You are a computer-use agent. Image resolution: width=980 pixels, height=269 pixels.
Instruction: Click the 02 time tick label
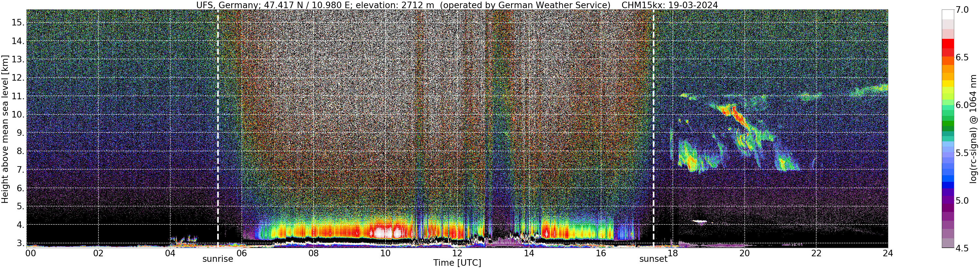99,253
